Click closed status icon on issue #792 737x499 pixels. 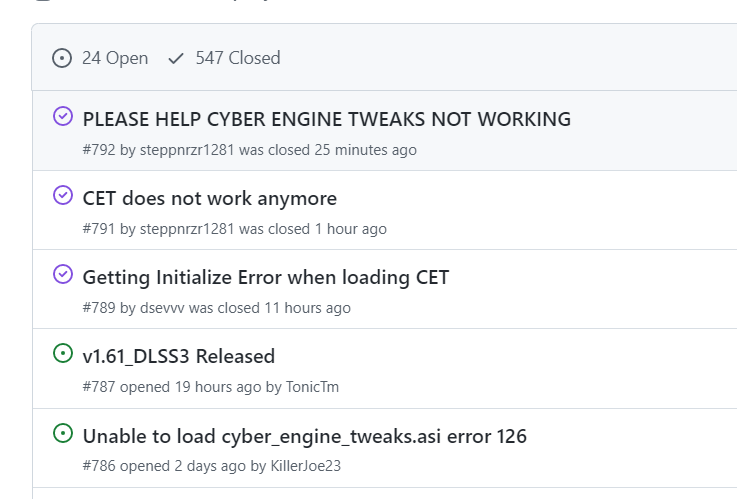coord(63,116)
